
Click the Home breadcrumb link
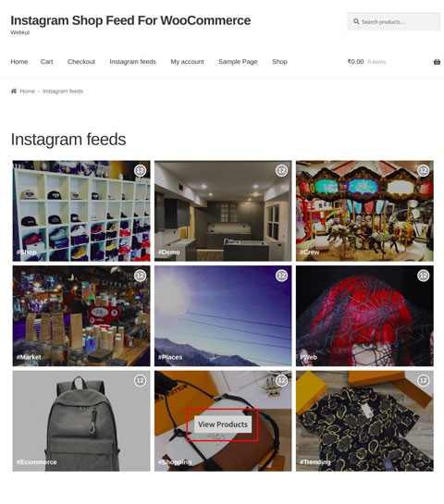pyautogui.click(x=28, y=92)
